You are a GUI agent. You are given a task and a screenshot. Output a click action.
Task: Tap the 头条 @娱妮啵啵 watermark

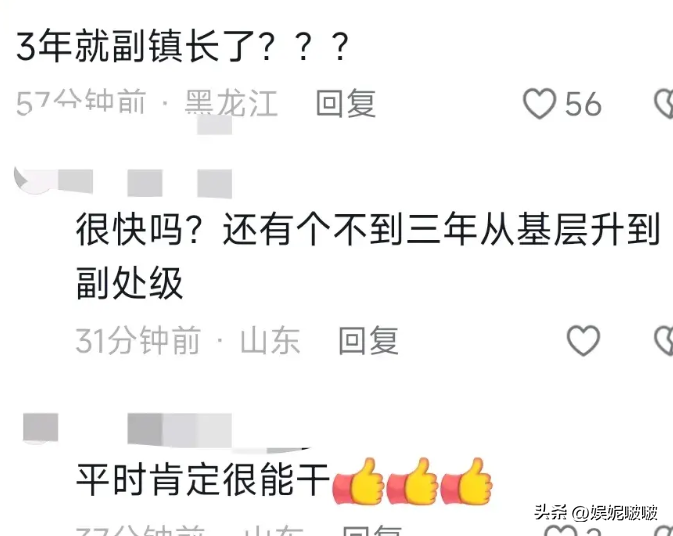(x=596, y=512)
